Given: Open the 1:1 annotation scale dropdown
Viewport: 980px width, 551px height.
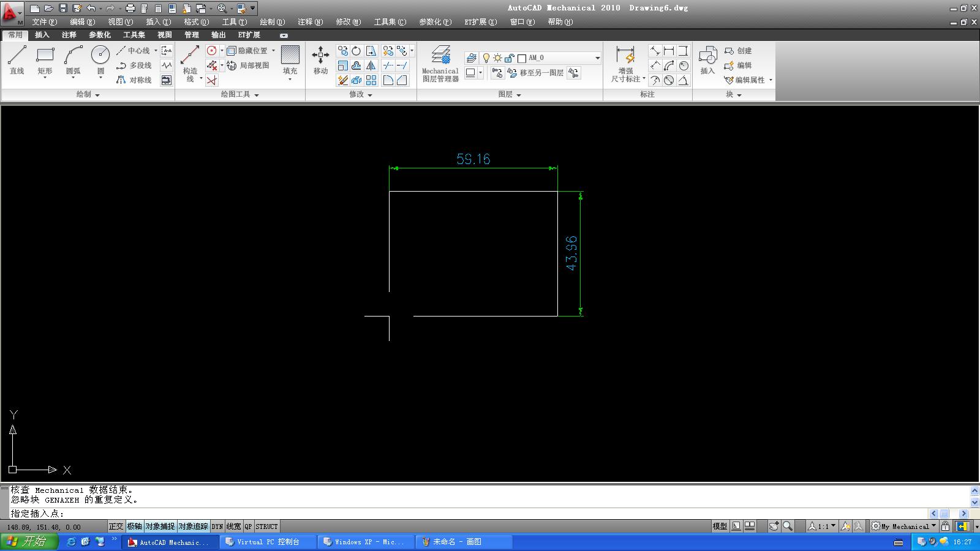Looking at the screenshot, I should [x=821, y=526].
